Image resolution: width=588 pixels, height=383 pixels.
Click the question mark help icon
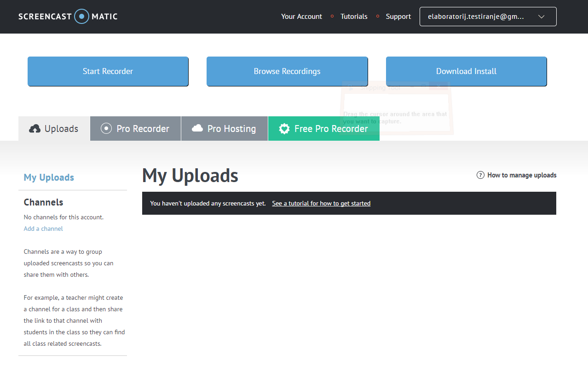(480, 175)
